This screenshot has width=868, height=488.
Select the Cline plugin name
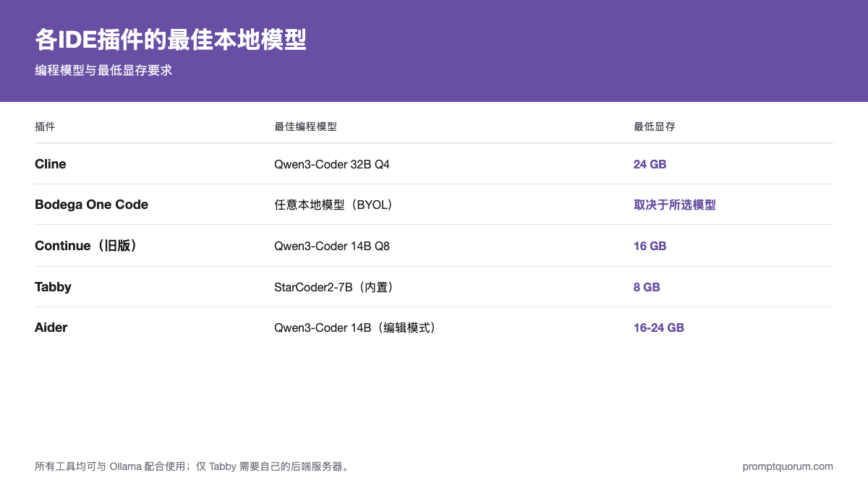[x=51, y=164]
